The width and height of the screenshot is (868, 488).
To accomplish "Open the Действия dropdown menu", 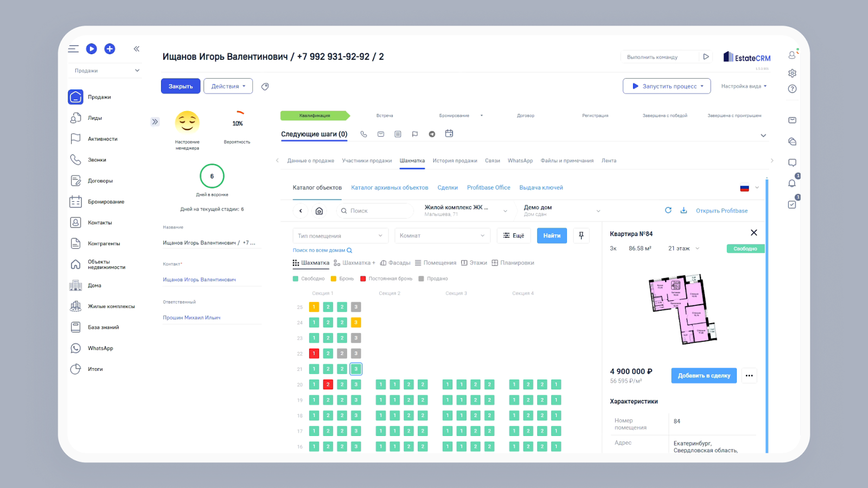I will pos(228,86).
